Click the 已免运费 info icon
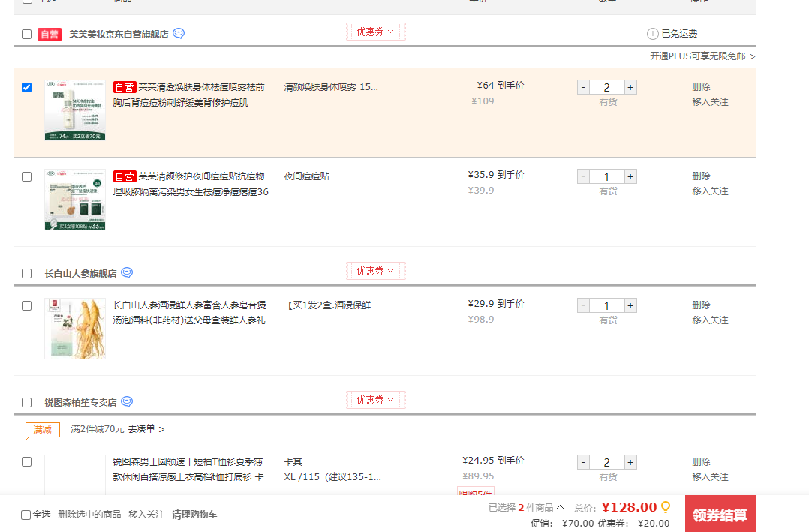 [x=653, y=34]
